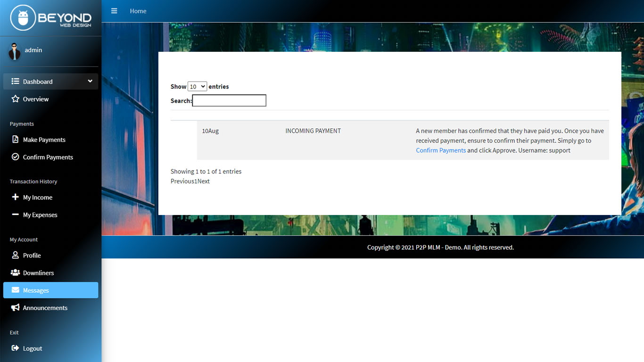Follow the Confirm Payments link in message
The height and width of the screenshot is (362, 644).
click(441, 150)
